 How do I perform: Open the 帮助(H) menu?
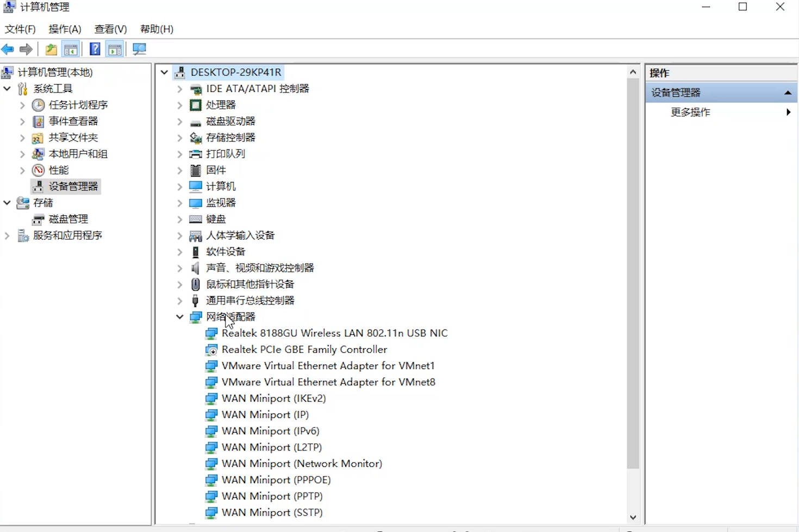[157, 29]
